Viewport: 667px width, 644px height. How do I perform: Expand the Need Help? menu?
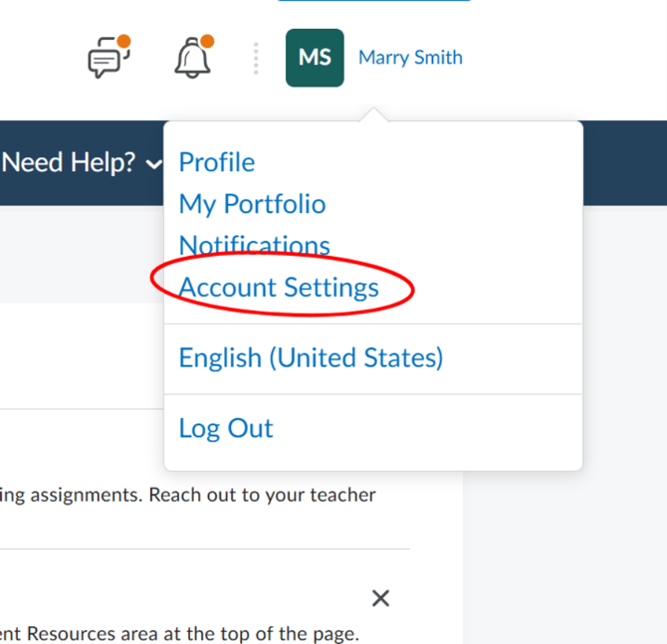click(x=81, y=162)
